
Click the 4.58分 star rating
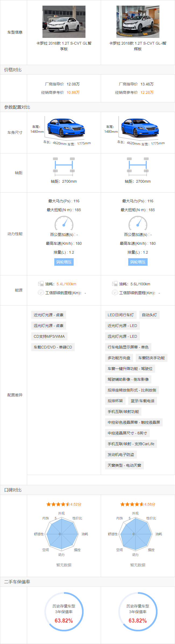[138, 504]
